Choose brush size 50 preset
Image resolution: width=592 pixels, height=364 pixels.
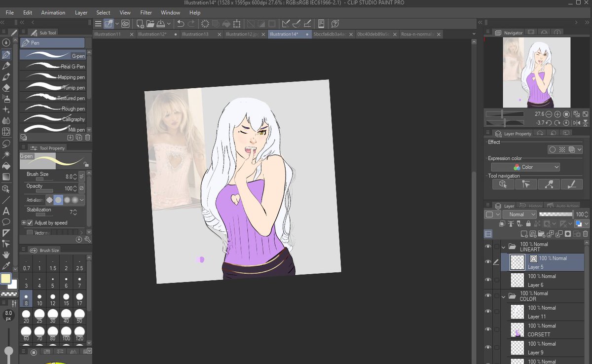[x=79, y=317]
